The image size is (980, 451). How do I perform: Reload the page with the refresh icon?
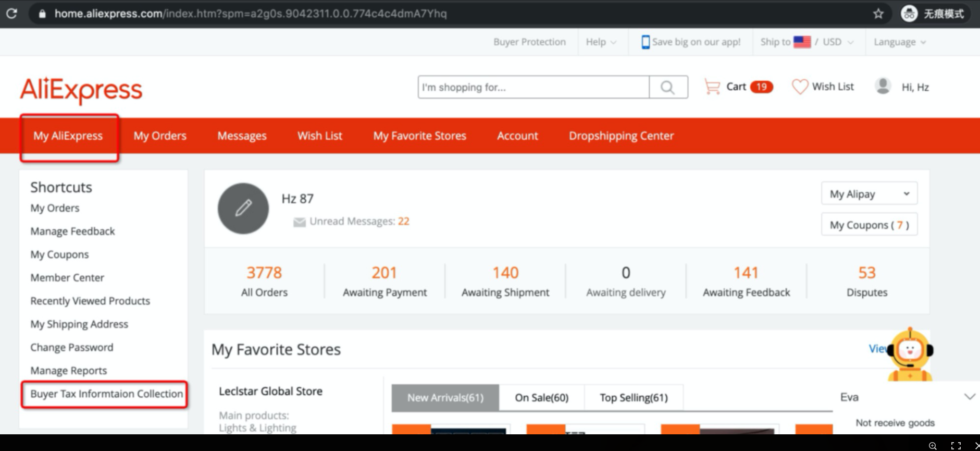11,14
